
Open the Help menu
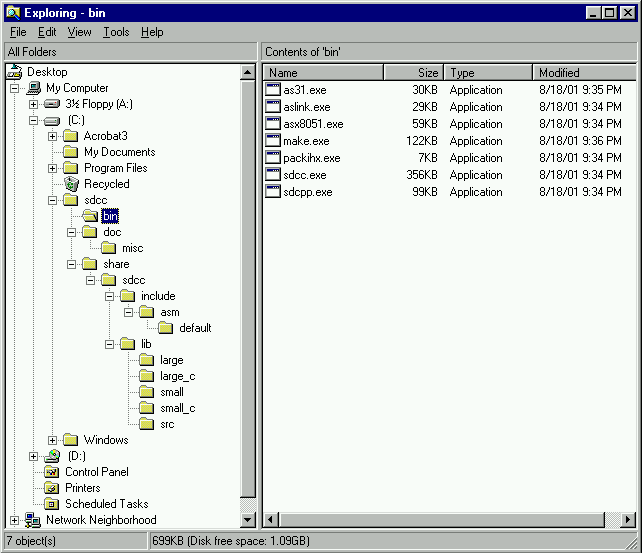click(152, 32)
